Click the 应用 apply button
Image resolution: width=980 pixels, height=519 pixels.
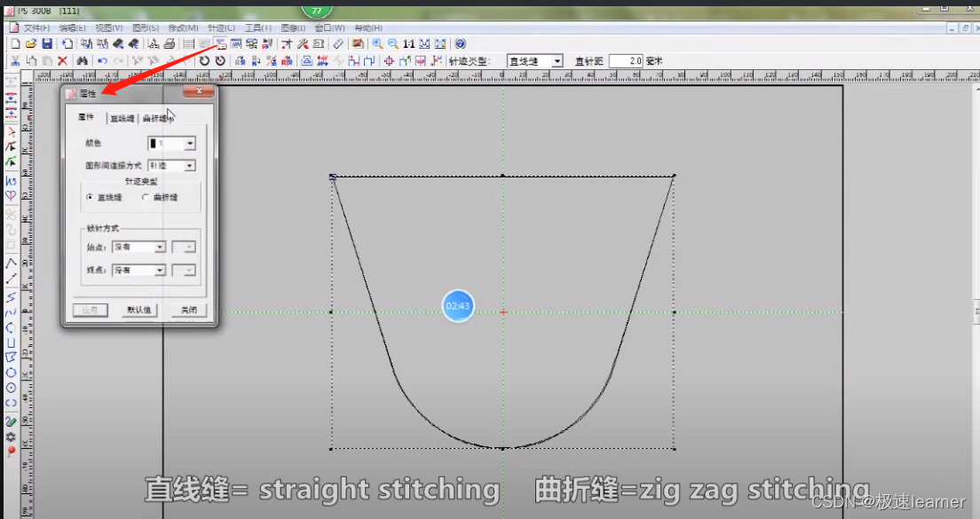pos(90,310)
